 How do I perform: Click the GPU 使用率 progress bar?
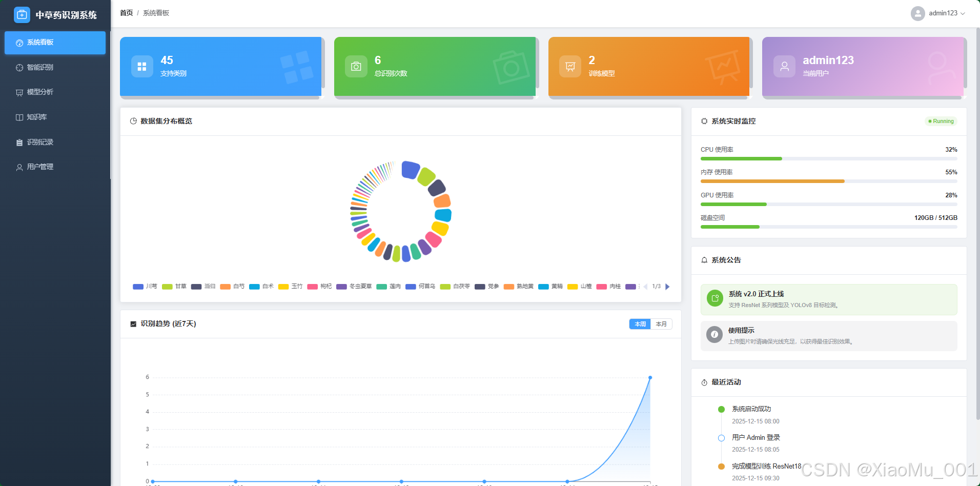pyautogui.click(x=829, y=205)
